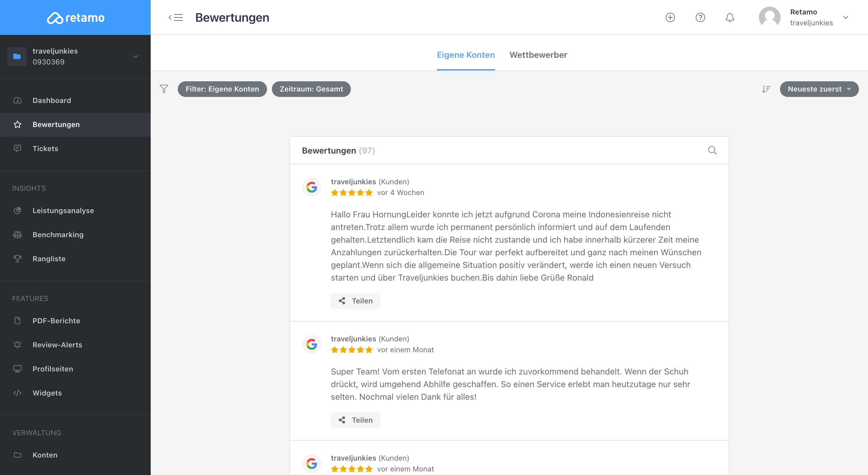Click the Filter: Eigene Konten chip

pos(222,89)
